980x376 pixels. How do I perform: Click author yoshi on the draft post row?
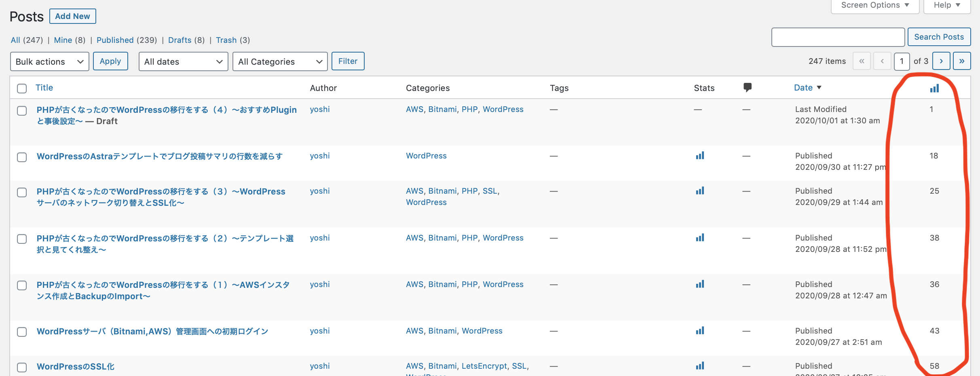(x=320, y=109)
